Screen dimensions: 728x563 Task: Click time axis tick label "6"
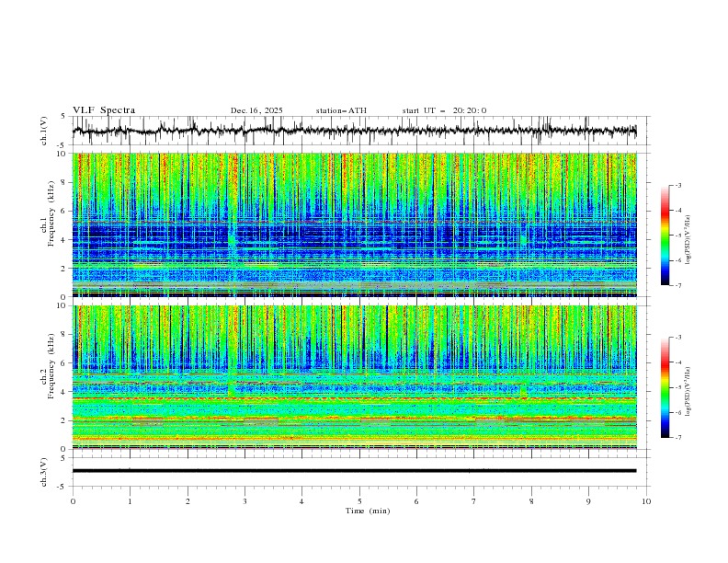click(416, 501)
